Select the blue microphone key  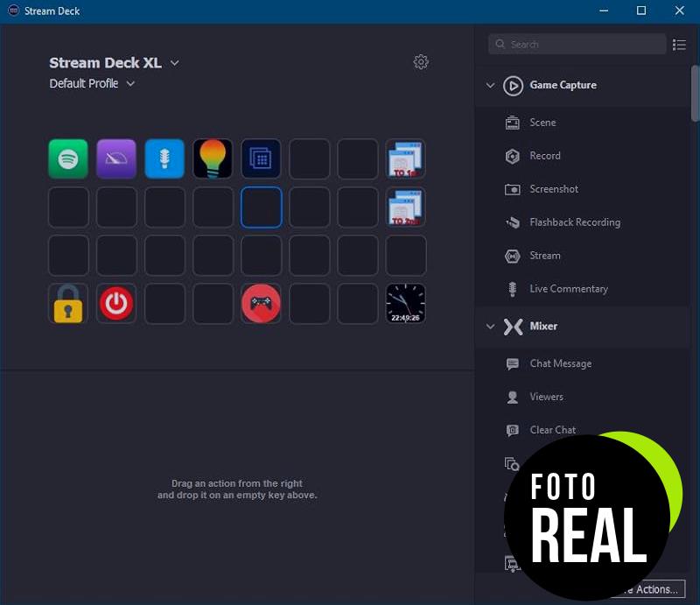164,159
